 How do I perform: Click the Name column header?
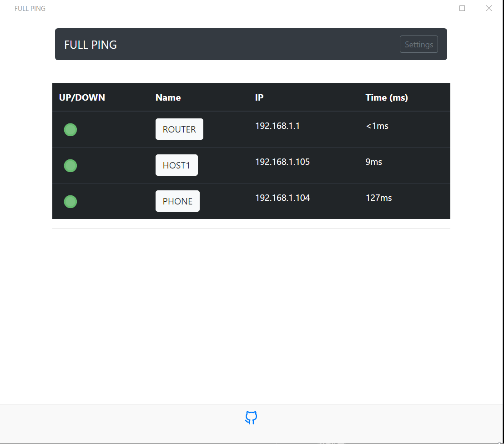tap(168, 97)
